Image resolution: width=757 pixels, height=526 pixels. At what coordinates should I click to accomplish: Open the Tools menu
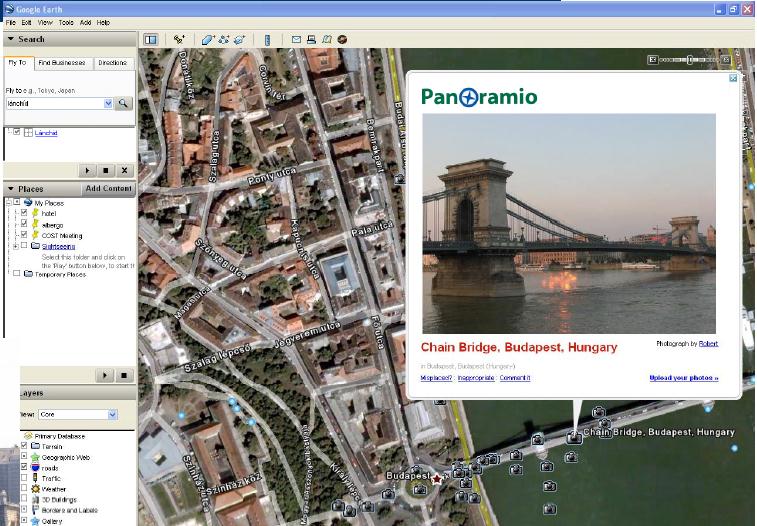tap(66, 22)
